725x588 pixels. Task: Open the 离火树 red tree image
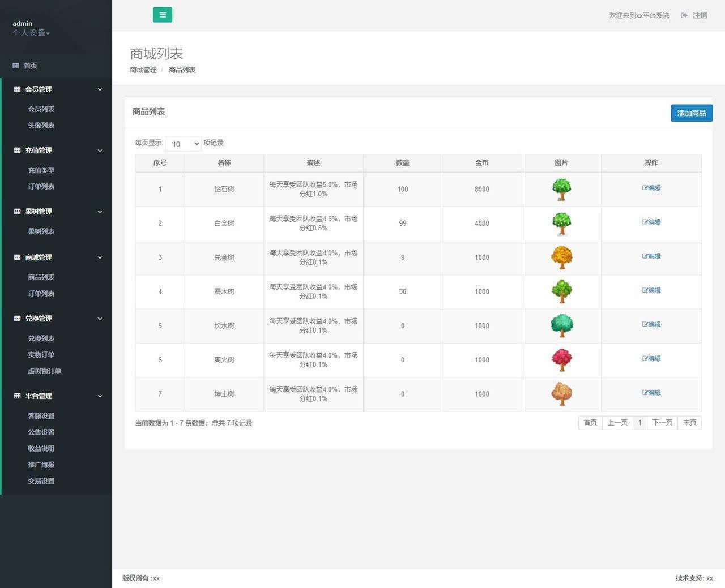561,360
